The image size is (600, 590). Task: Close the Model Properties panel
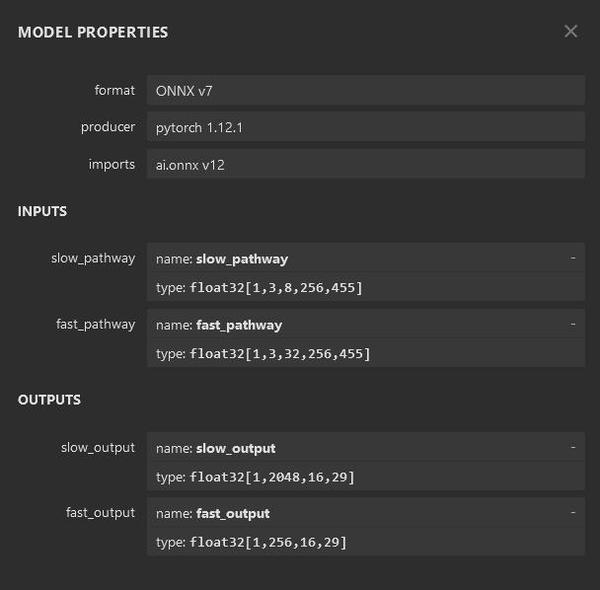[x=571, y=31]
